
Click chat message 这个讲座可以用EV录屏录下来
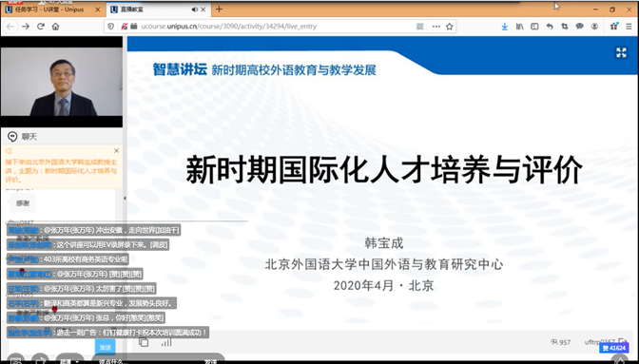87,244
